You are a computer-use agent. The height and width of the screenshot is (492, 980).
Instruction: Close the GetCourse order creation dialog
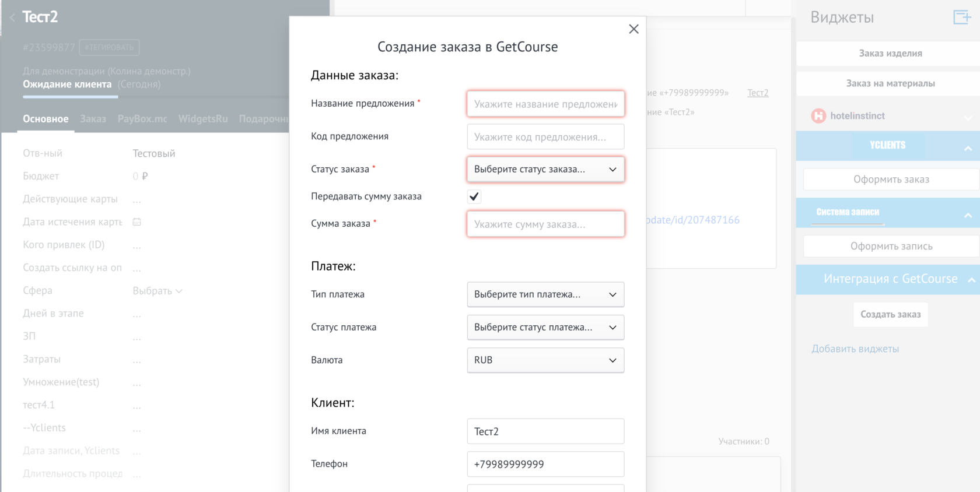633,29
